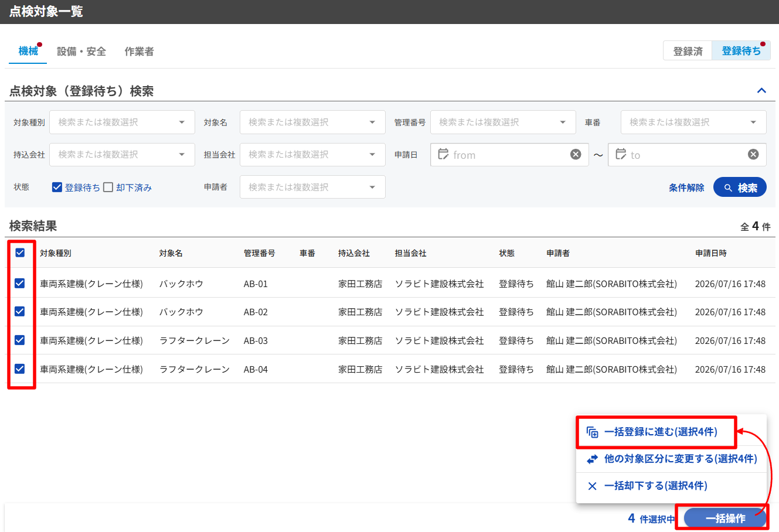
Task: Select the 登録待ち tab at top right
Action: pos(741,51)
